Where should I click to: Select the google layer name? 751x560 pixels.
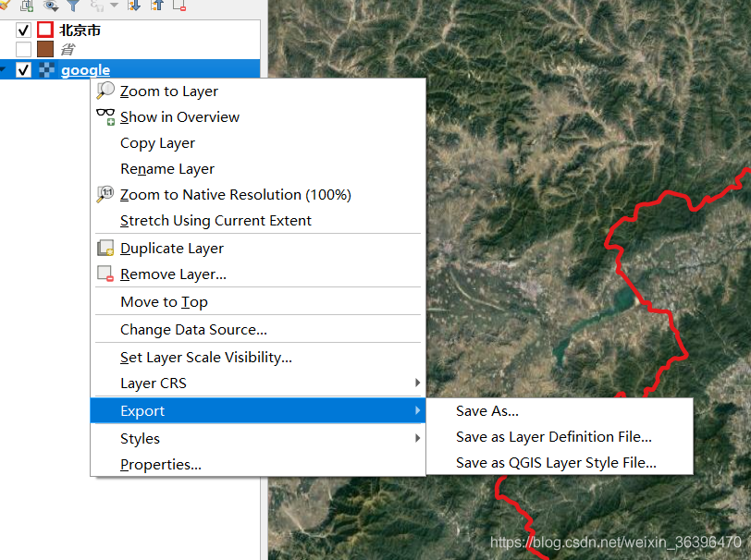point(85,70)
